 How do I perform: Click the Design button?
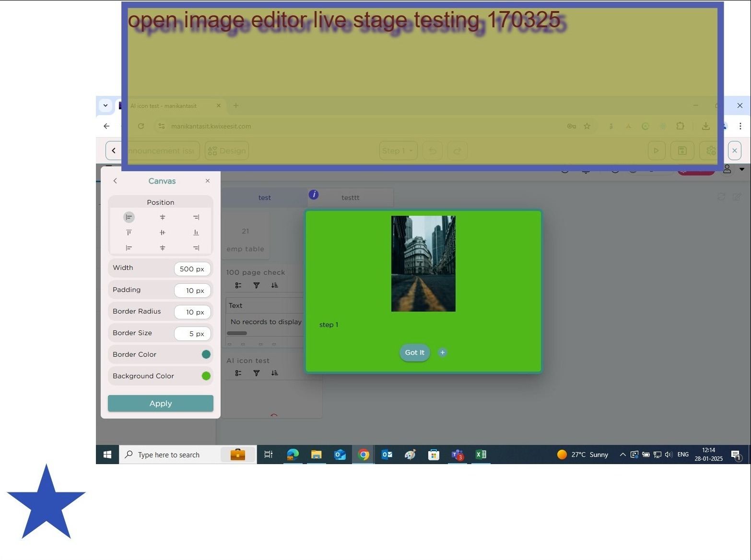click(227, 151)
